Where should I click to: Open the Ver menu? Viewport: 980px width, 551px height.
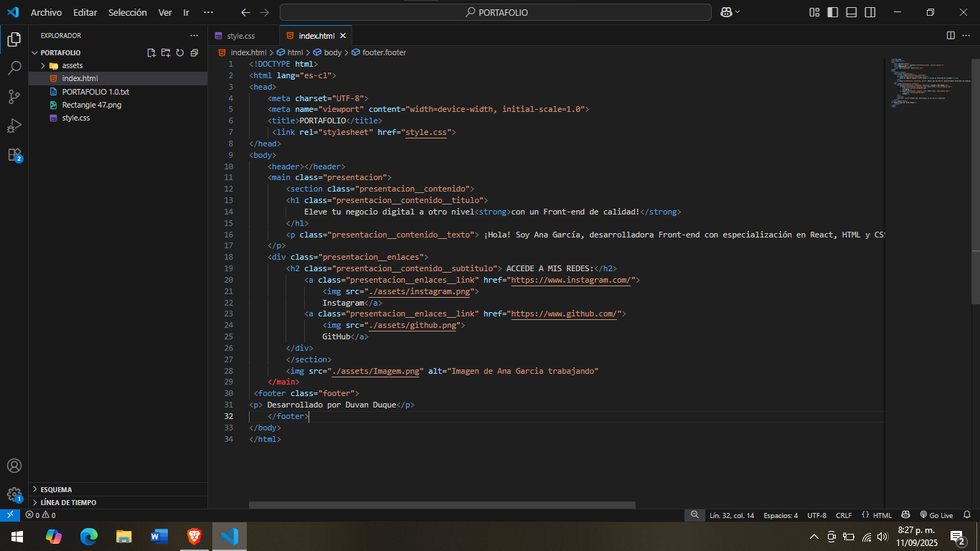point(165,12)
